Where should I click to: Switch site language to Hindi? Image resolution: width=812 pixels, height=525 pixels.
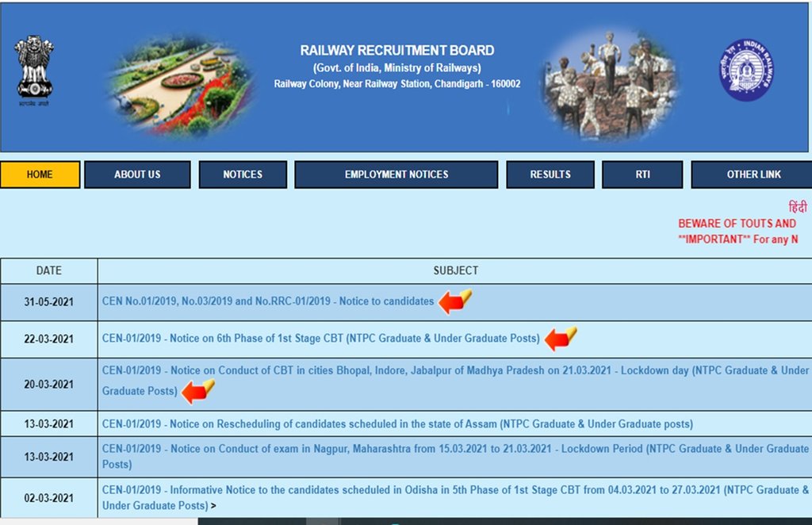(x=798, y=207)
